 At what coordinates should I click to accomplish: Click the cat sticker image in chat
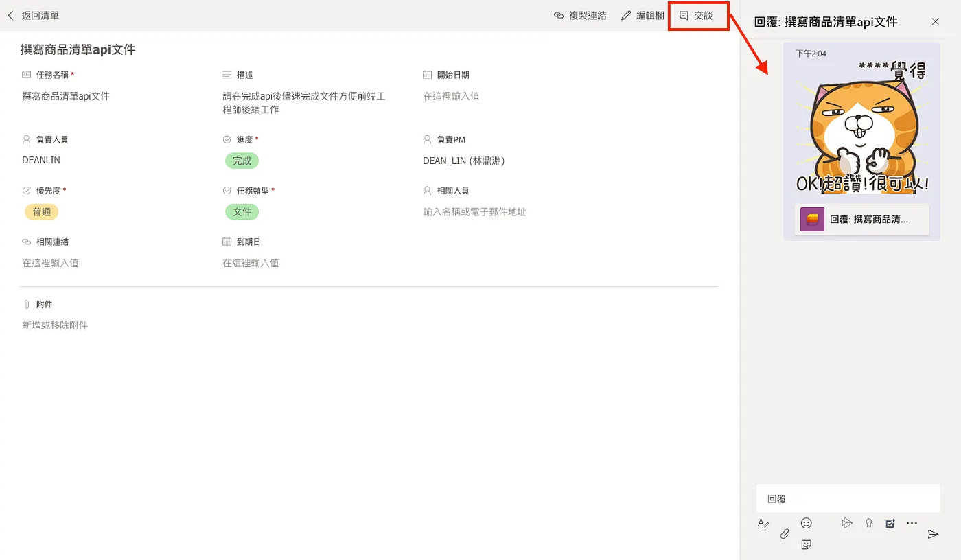(x=861, y=127)
